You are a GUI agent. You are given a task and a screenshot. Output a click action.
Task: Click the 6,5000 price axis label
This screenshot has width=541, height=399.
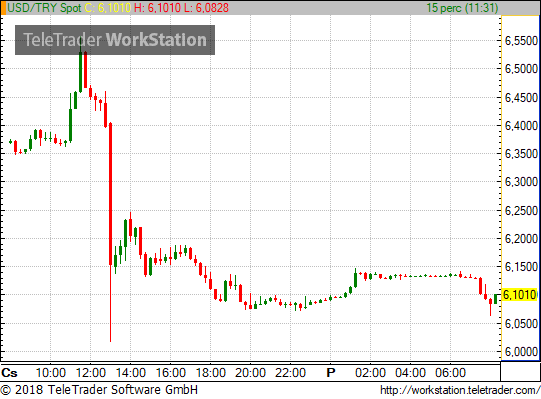521,69
